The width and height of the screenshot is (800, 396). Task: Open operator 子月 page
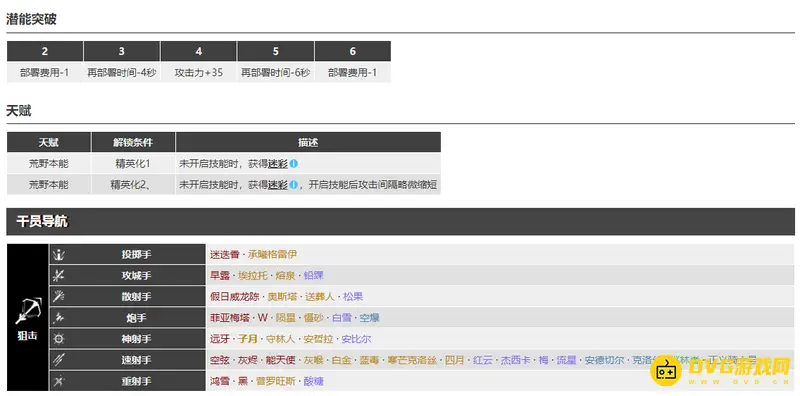(x=248, y=339)
